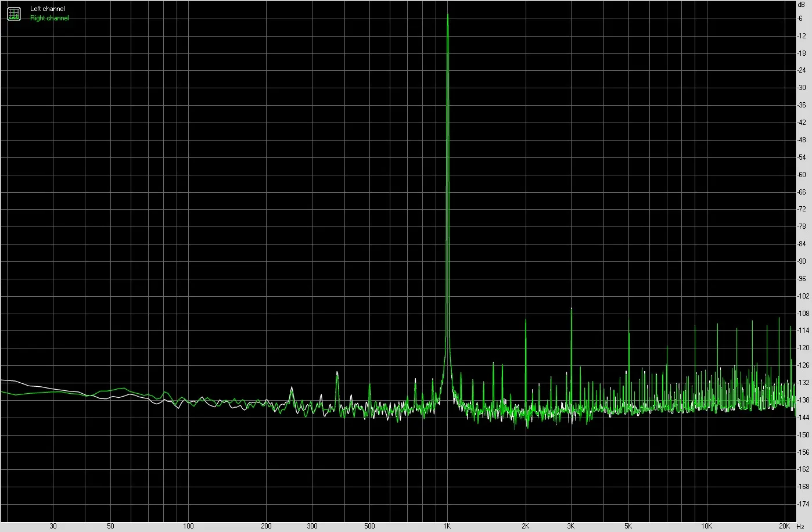Click the 5K frequency axis label
This screenshot has width=812, height=532.
628,526
